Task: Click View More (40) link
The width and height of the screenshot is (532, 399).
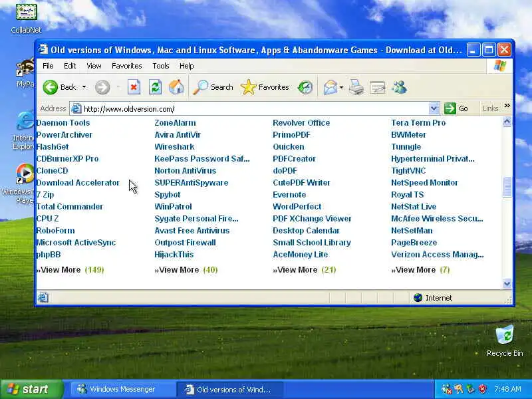Action: (x=186, y=270)
